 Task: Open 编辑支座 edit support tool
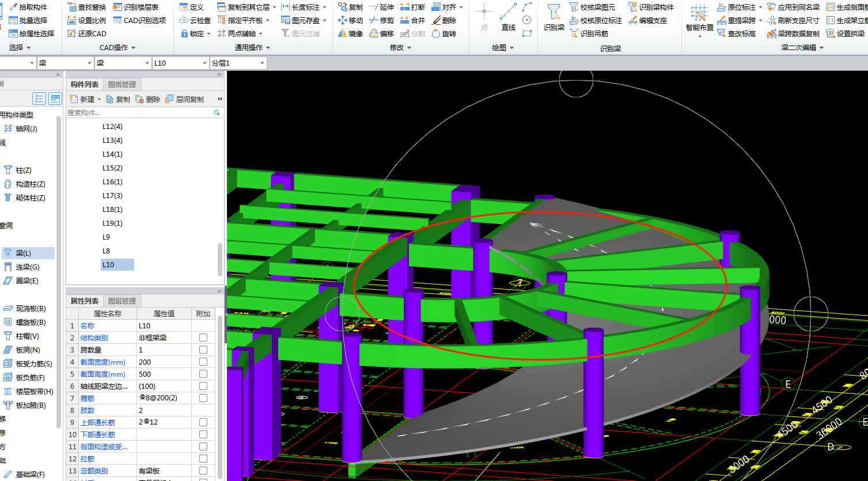(648, 20)
